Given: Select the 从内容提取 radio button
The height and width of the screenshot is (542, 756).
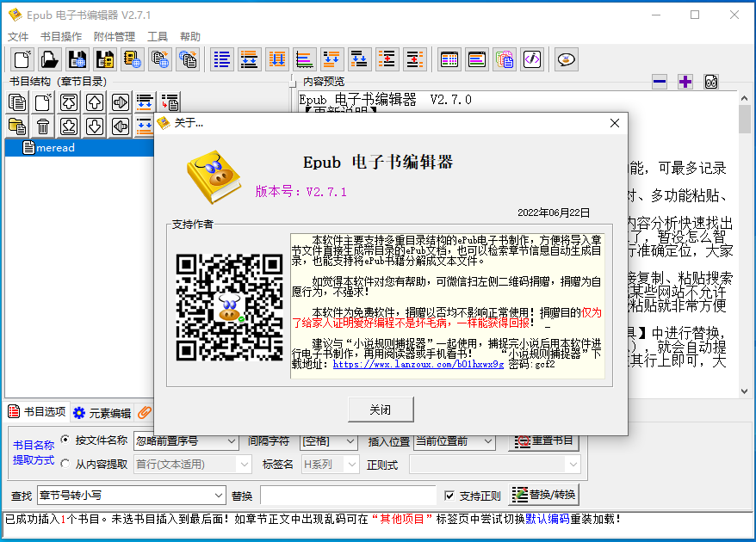Looking at the screenshot, I should click(x=66, y=465).
